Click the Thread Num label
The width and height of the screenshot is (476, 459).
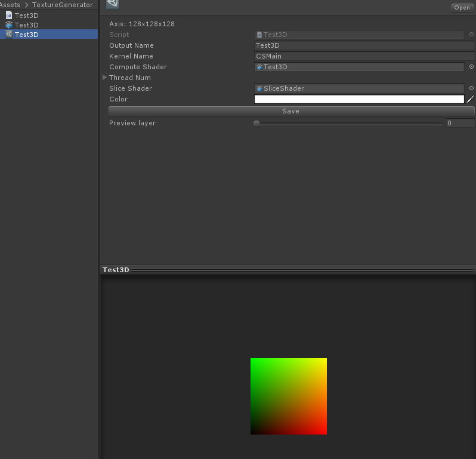[130, 78]
